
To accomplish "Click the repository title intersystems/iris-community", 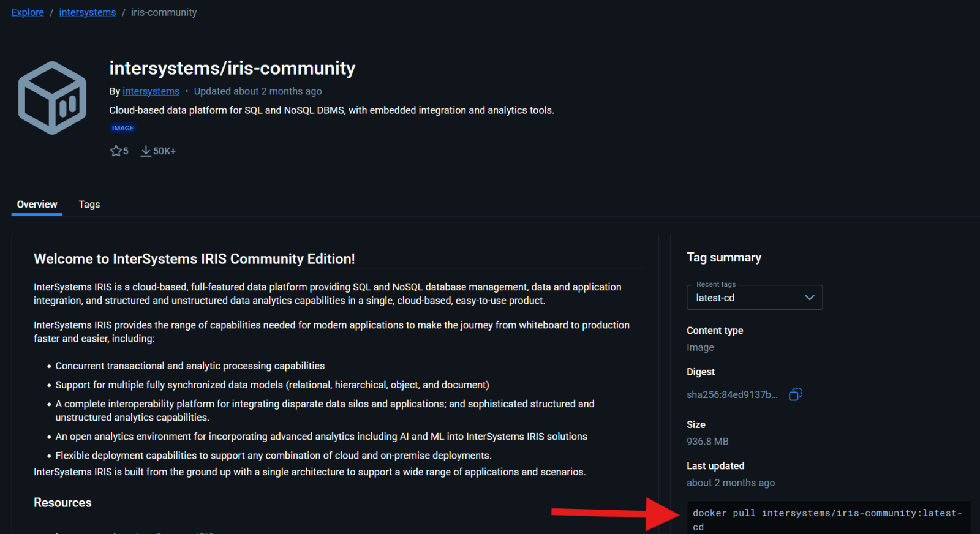I will tap(232, 68).
